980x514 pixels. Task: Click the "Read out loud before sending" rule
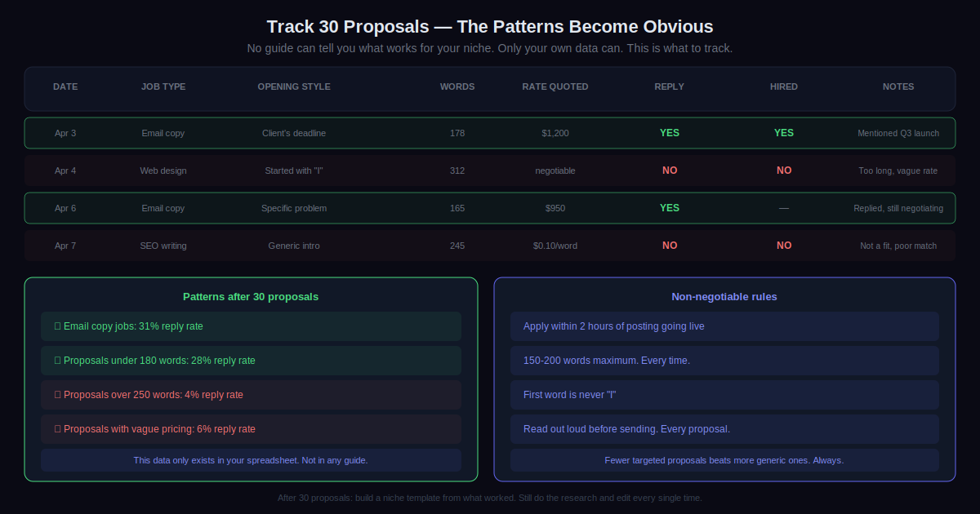(626, 429)
